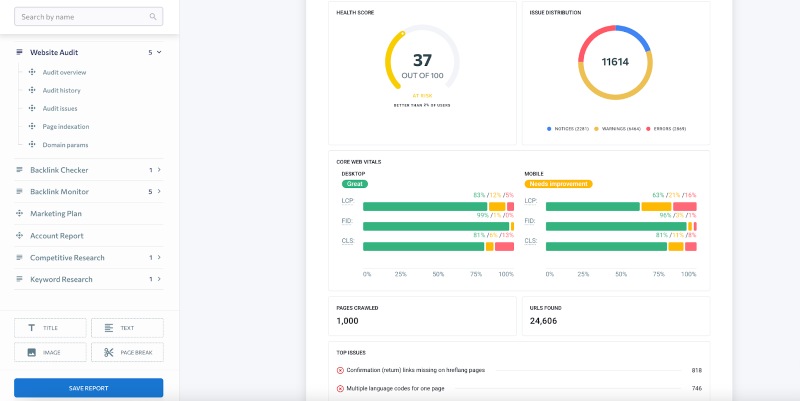Click drag handle icon beside Domain params
The width and height of the screenshot is (800, 401).
(x=32, y=144)
